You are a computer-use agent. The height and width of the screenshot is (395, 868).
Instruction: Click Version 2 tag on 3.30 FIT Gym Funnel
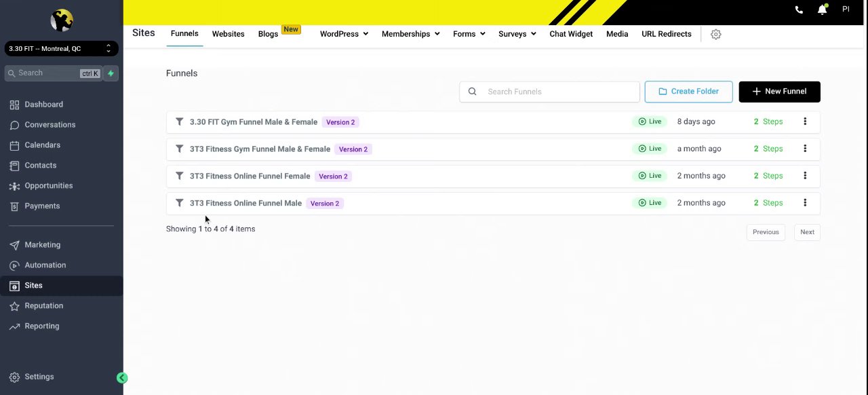click(x=340, y=122)
